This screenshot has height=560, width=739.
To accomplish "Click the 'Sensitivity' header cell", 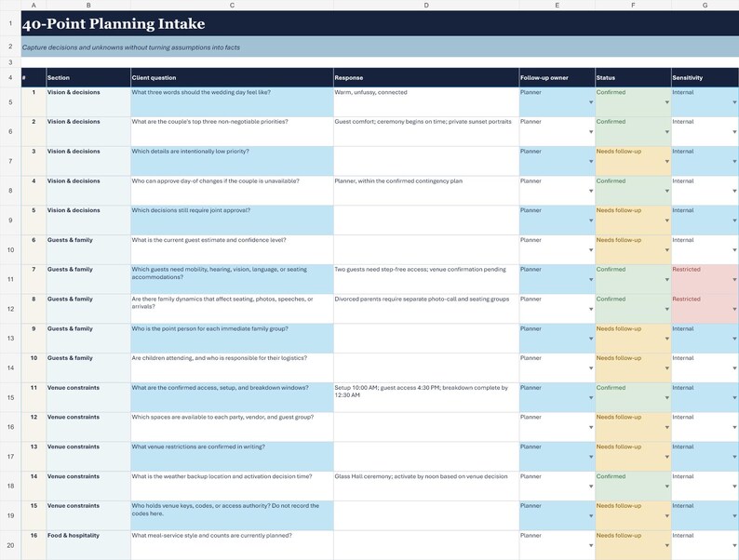I will coord(705,78).
